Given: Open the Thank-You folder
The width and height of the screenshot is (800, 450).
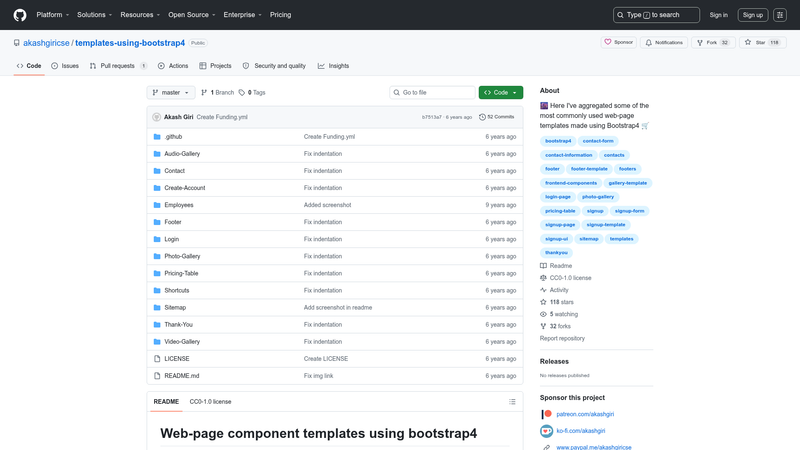Looking at the screenshot, I should [x=179, y=324].
